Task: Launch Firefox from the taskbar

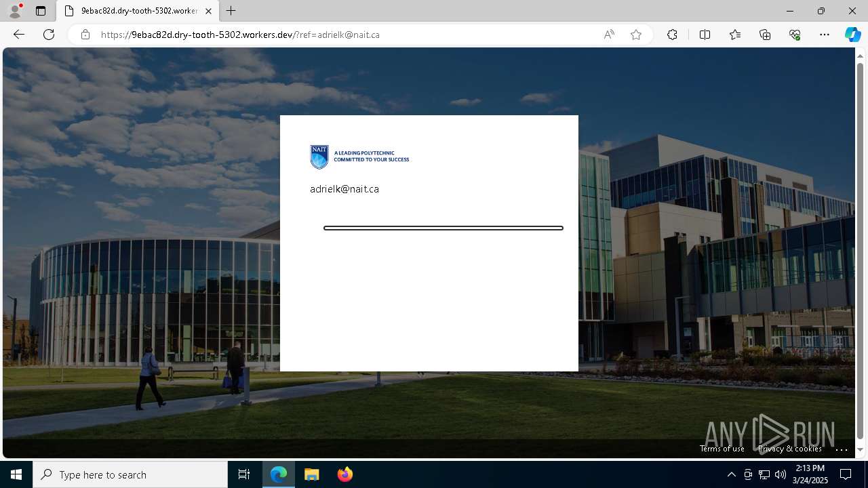Action: (x=345, y=474)
